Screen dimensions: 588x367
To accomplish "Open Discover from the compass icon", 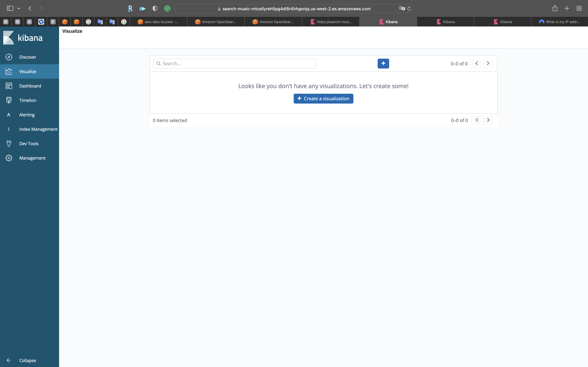I will pyautogui.click(x=9, y=57).
